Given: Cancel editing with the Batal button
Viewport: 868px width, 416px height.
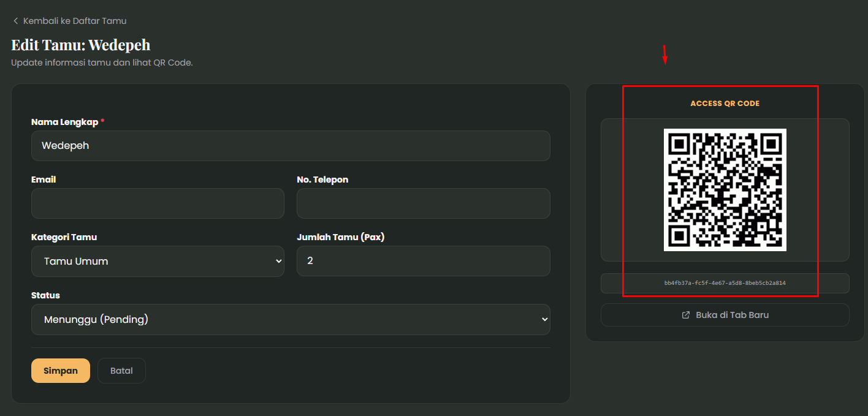Looking at the screenshot, I should (121, 371).
